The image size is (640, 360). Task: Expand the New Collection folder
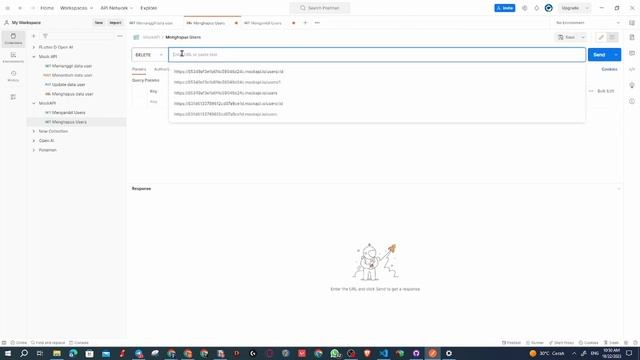[x=34, y=131]
